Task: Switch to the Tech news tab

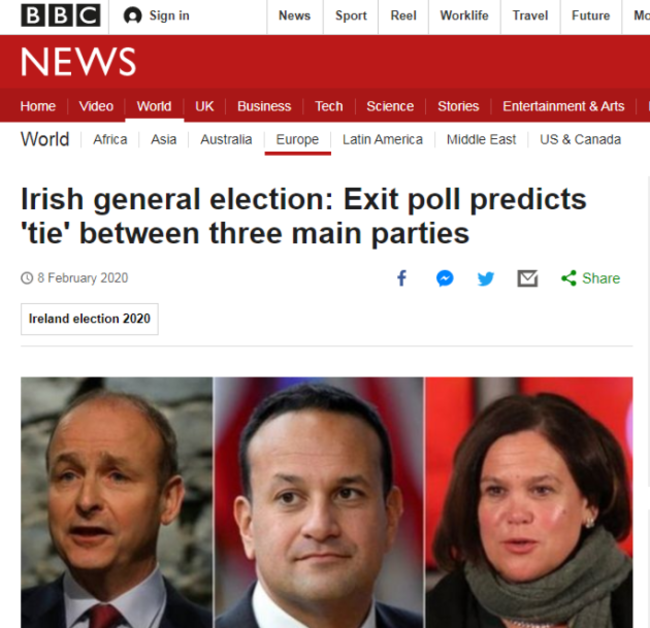Action: [x=329, y=106]
